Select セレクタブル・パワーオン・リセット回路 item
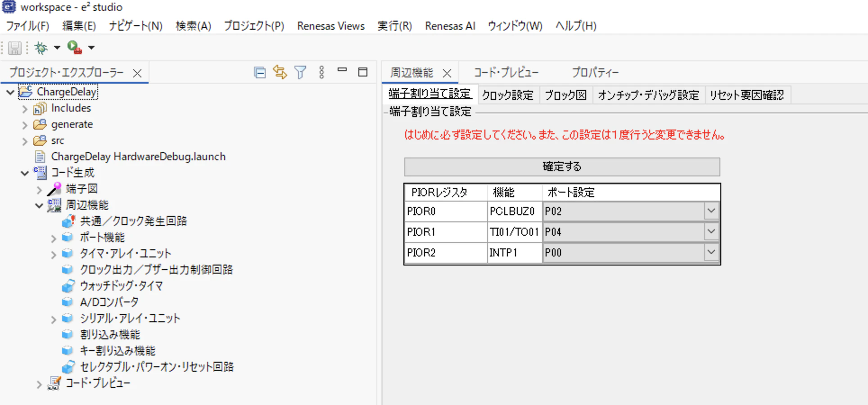This screenshot has width=868, height=405. [x=157, y=367]
